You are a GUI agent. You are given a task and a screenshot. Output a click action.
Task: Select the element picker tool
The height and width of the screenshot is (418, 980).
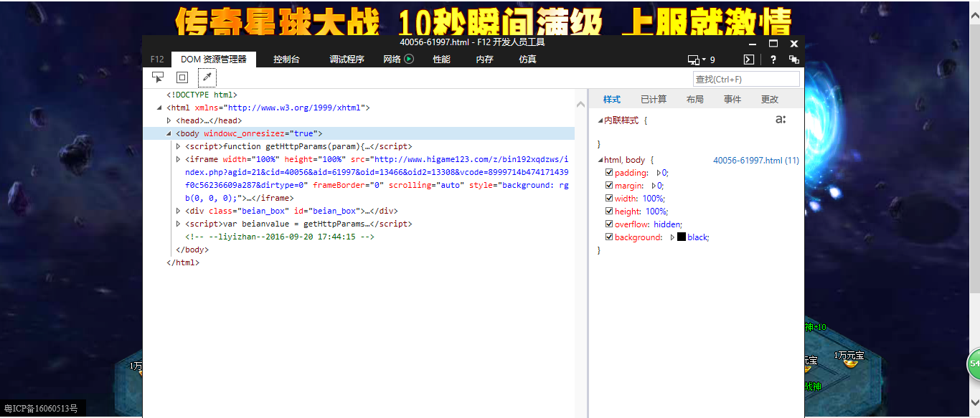[157, 77]
